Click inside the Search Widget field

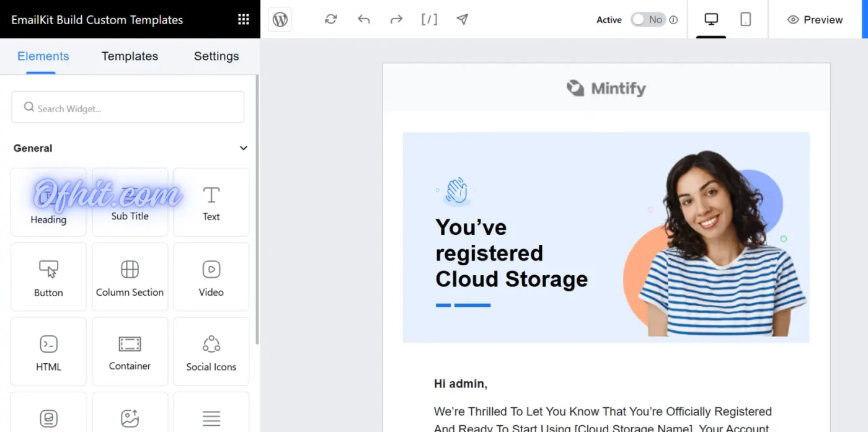tap(127, 107)
